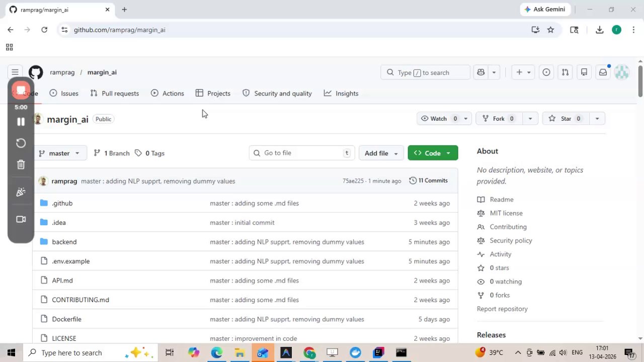Pause the screen recording

pos(21,121)
